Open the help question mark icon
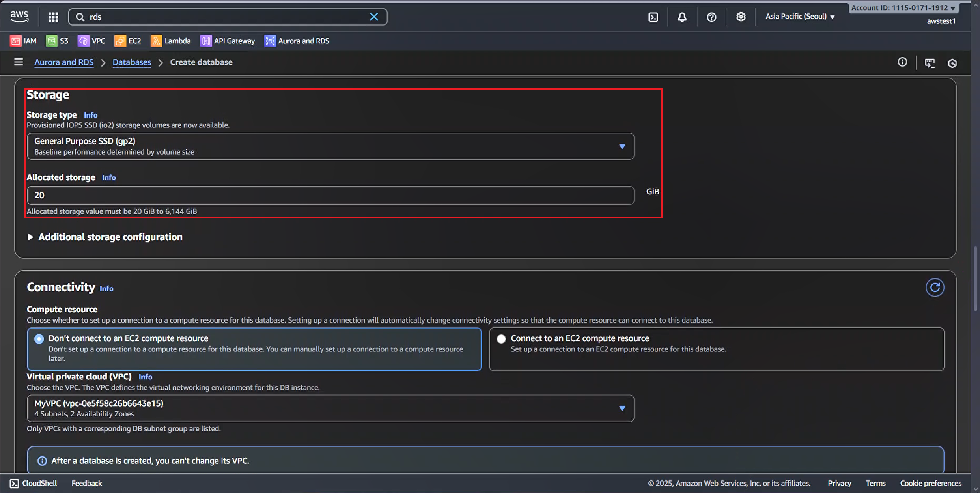 pos(711,17)
